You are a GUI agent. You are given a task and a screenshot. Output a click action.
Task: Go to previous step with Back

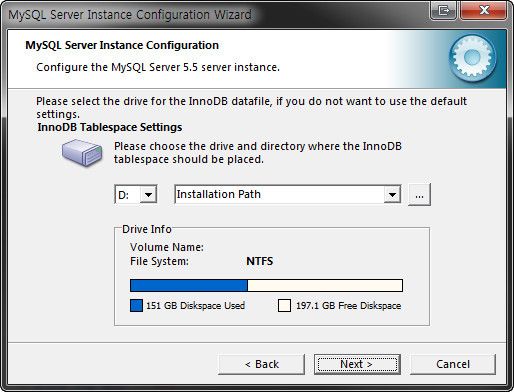coord(261,364)
